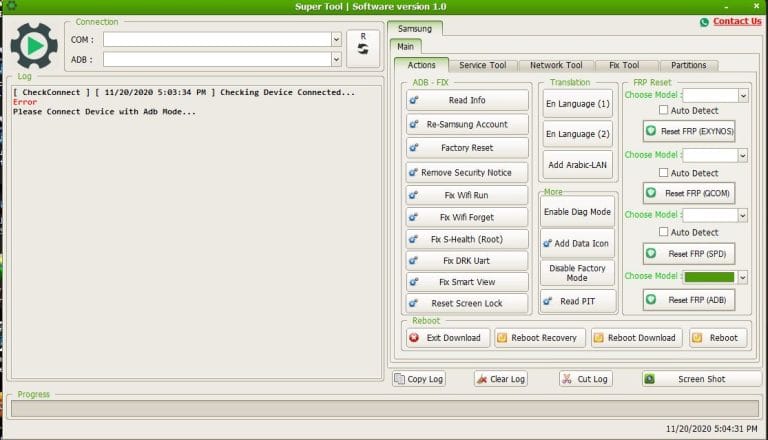This screenshot has height=440, width=768.
Task: Click the yellow icon on Reboot Recovery
Action: pos(502,338)
